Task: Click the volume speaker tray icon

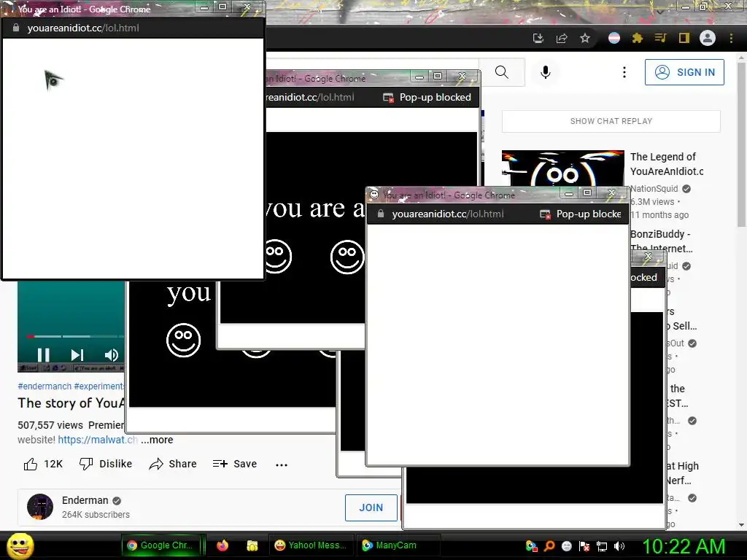Action: click(619, 546)
